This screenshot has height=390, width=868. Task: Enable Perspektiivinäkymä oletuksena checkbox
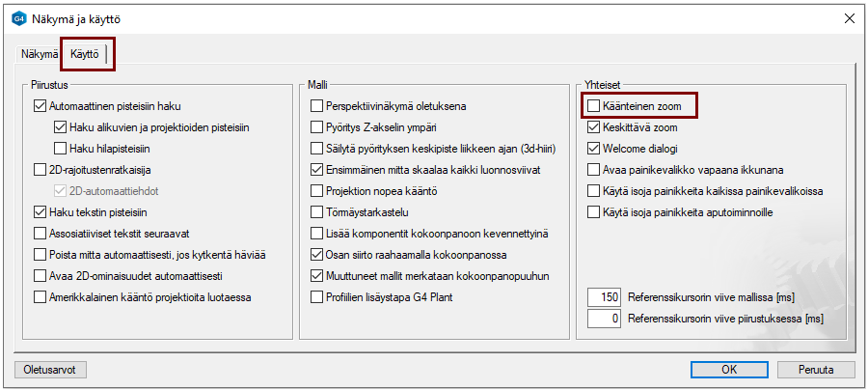pyautogui.click(x=317, y=106)
